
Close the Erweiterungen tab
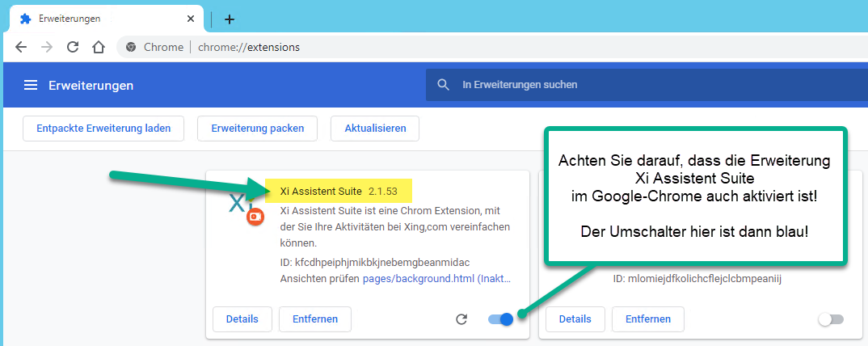191,19
